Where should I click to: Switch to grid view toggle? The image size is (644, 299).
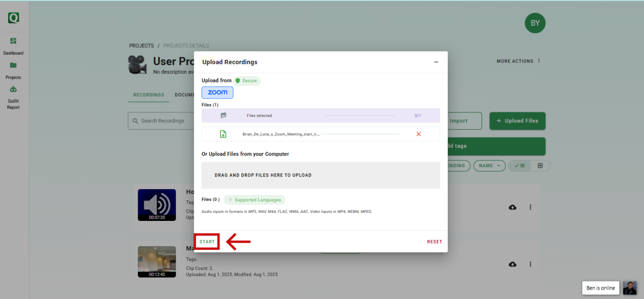(x=540, y=166)
